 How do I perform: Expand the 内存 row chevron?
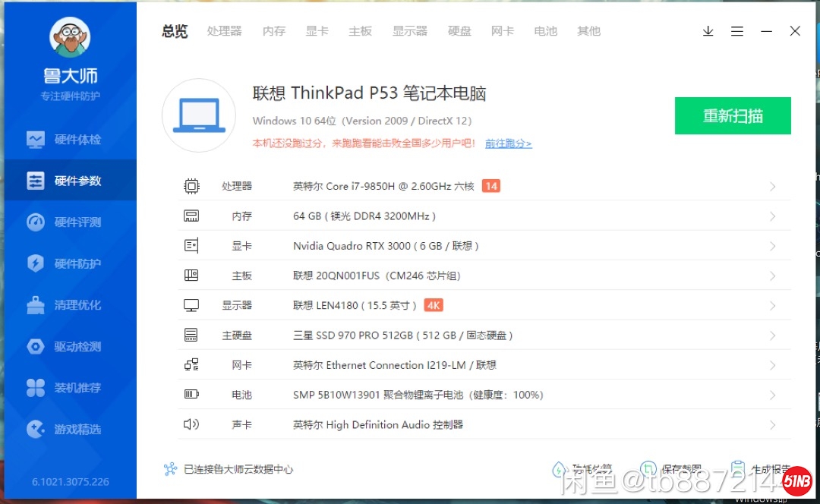click(772, 216)
